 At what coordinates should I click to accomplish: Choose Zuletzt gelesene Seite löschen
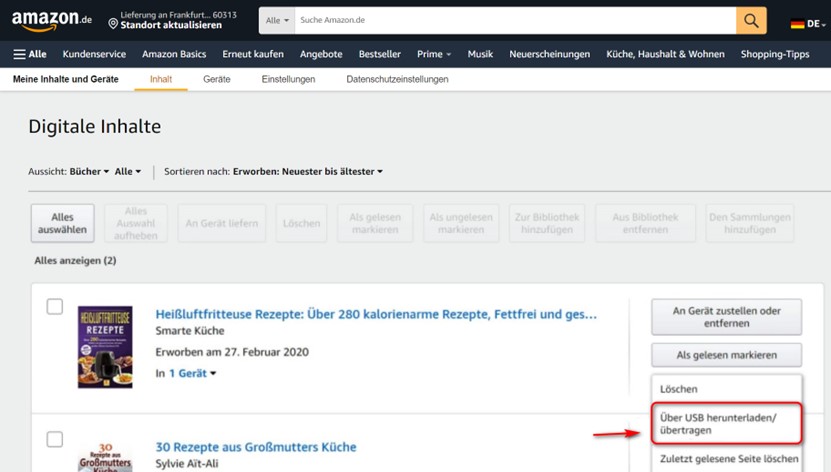point(729,459)
